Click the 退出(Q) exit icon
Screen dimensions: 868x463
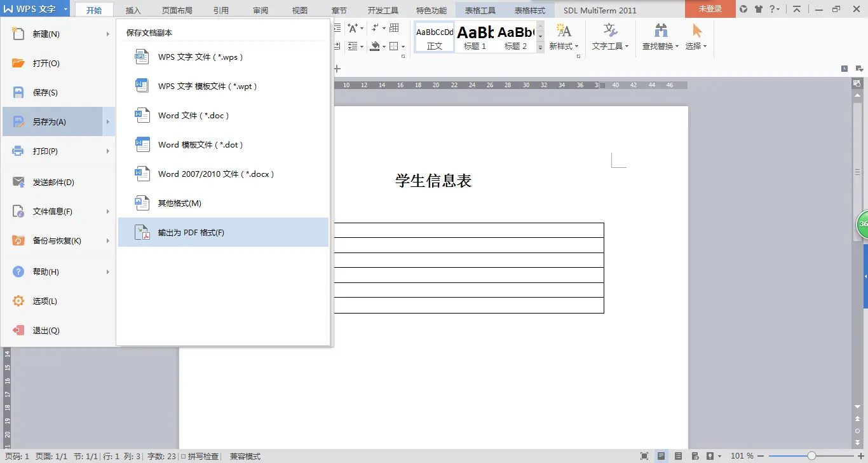[x=18, y=331]
